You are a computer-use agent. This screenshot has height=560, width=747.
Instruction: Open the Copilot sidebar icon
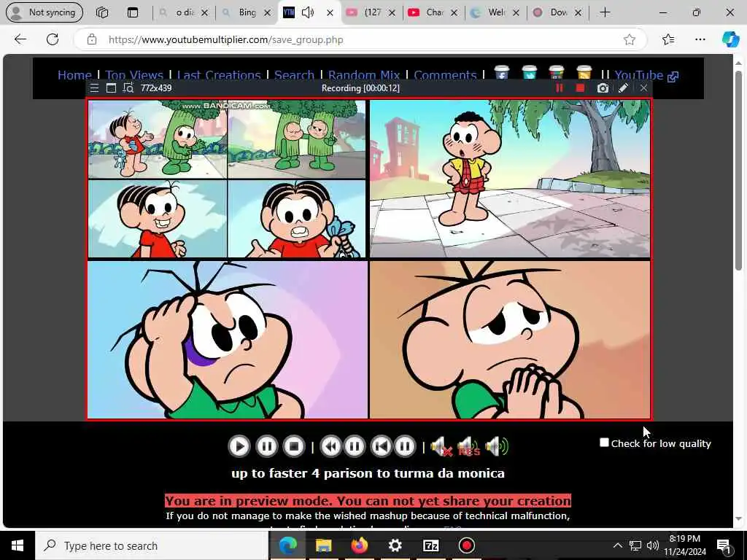(730, 39)
